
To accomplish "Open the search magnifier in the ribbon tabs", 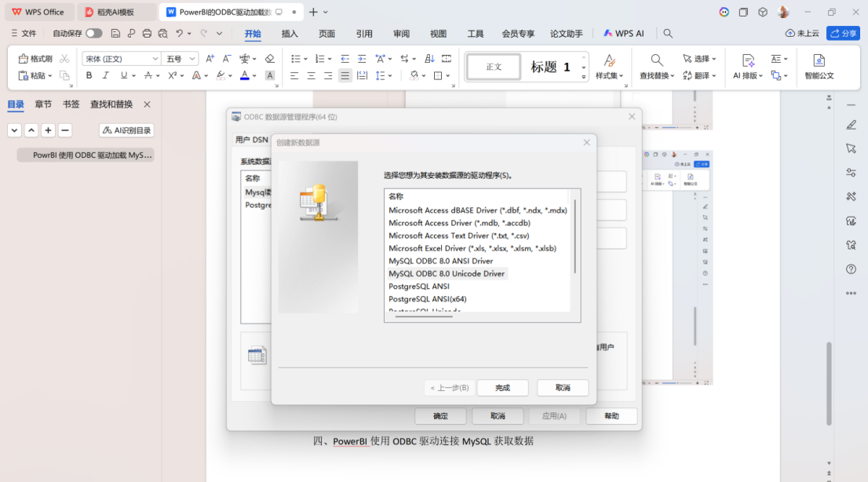I will click(668, 33).
